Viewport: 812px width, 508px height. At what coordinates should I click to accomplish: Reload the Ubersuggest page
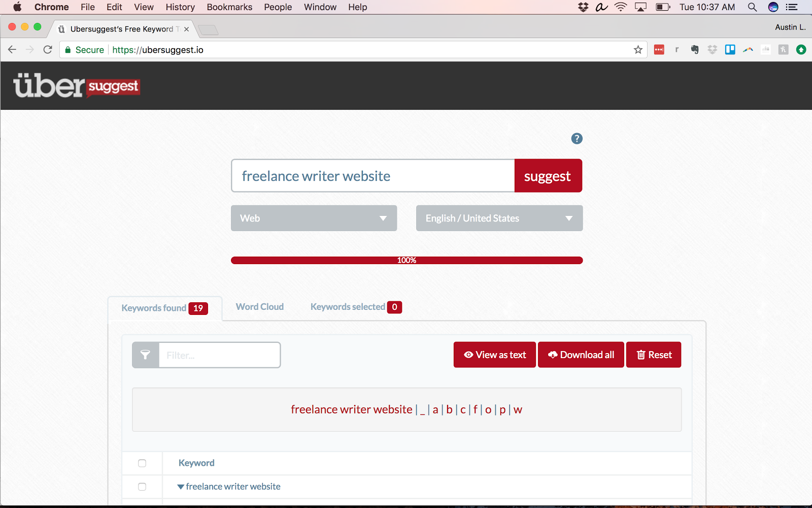click(48, 49)
